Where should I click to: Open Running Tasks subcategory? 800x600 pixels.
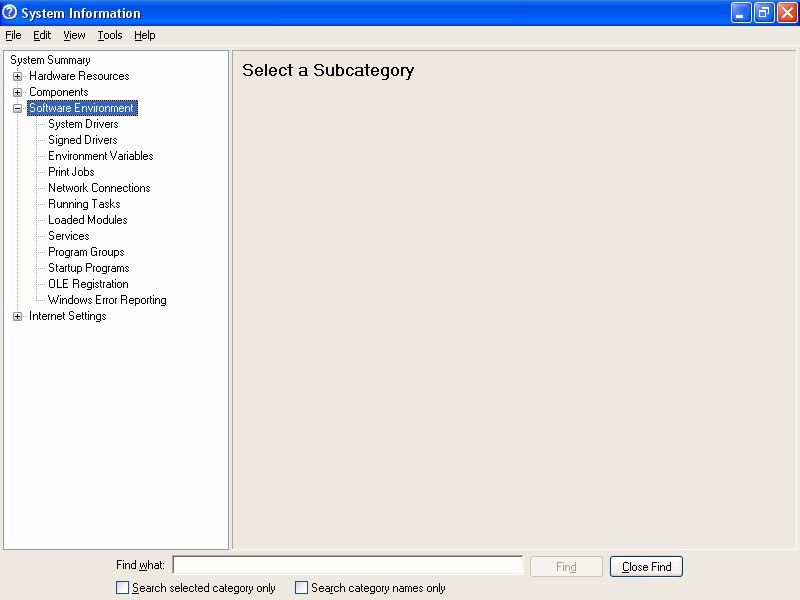84,204
